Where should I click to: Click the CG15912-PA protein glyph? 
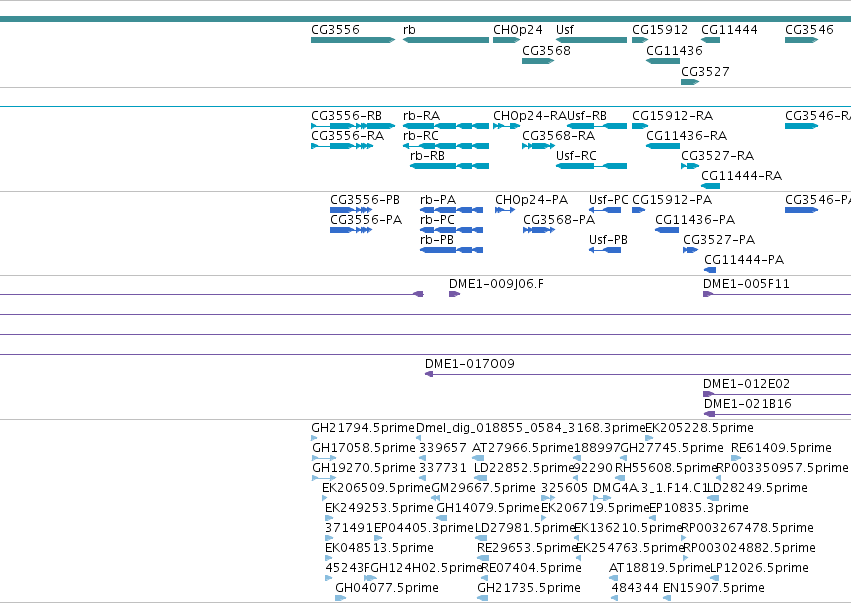pos(638,210)
